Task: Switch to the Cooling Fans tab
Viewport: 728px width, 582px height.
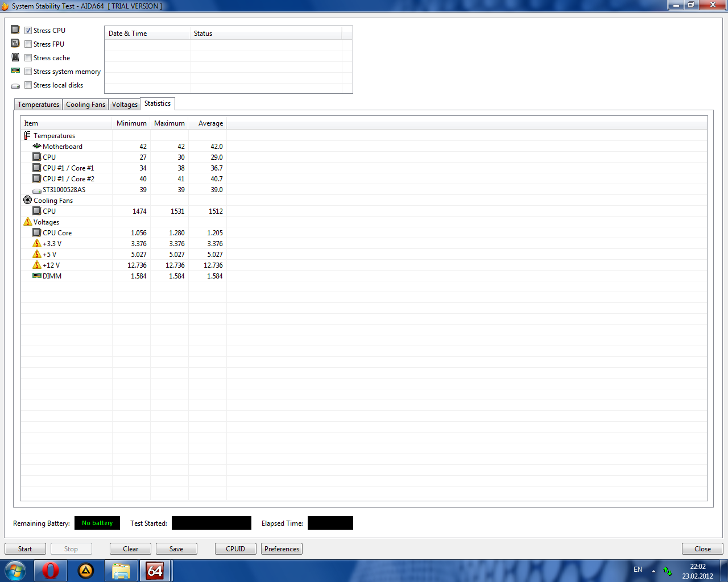Action: point(85,105)
